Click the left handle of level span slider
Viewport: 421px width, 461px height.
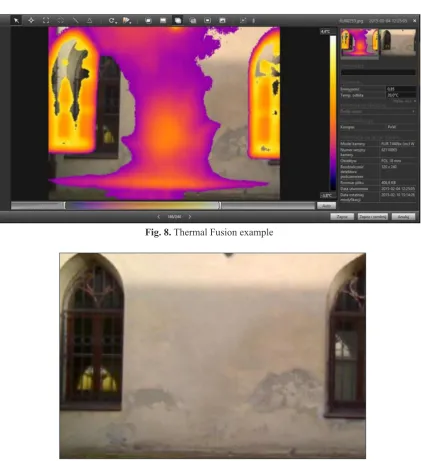65,206
